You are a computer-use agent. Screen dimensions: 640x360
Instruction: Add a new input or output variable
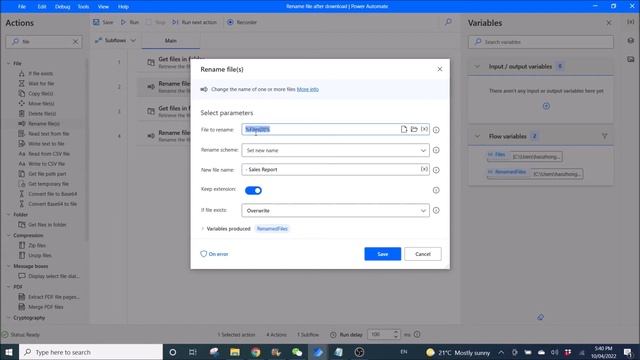click(546, 106)
